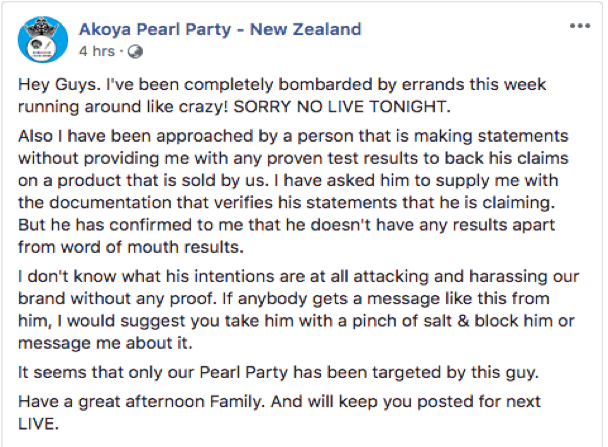Open the post options three-dot menu
This screenshot has width=608, height=447.
[580, 26]
